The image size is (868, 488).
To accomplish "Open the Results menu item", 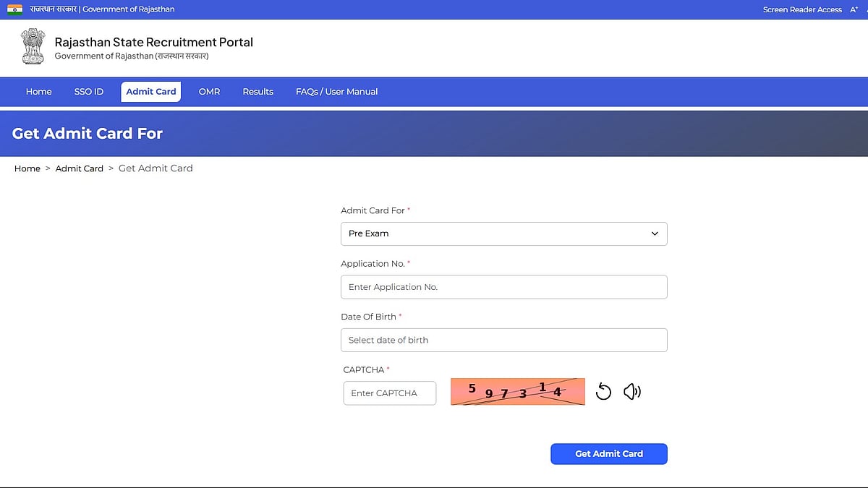I will click(x=258, y=92).
